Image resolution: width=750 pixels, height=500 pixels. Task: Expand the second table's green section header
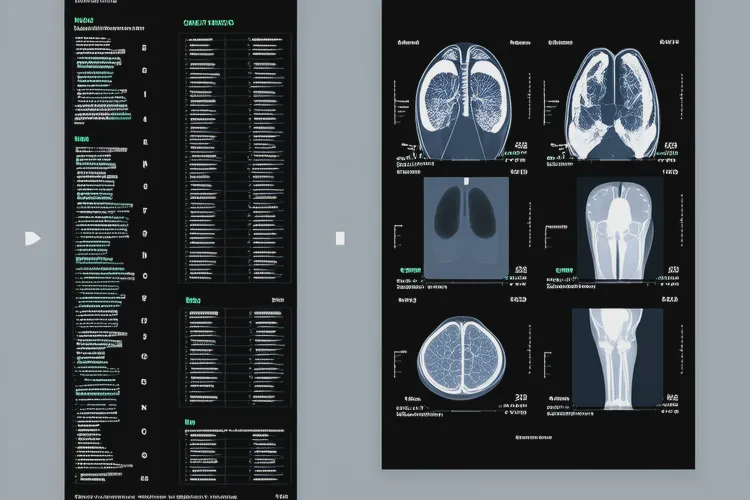(x=193, y=299)
